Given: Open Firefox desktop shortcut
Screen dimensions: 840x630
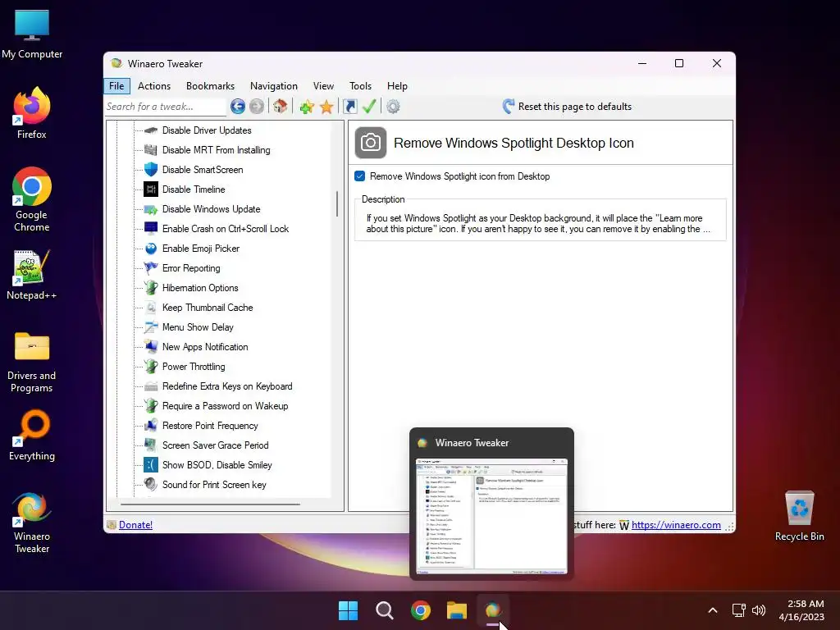Looking at the screenshot, I should (32, 113).
